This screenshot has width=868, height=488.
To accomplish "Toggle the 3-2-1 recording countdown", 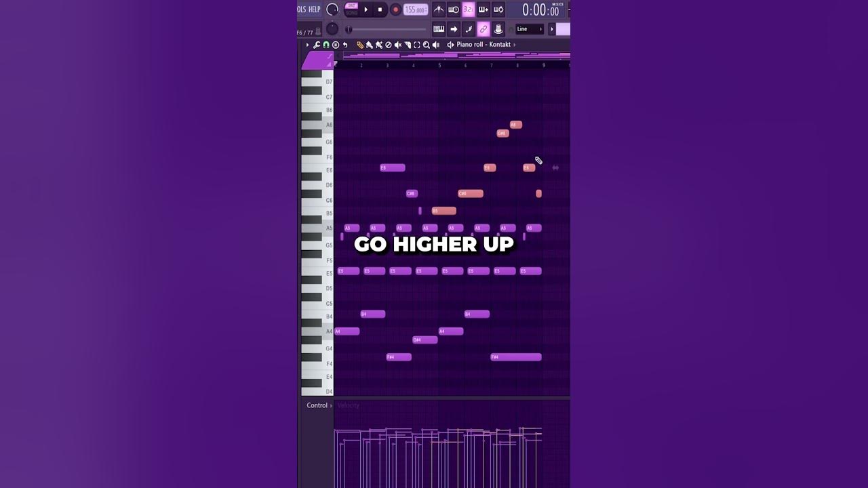I will (469, 9).
